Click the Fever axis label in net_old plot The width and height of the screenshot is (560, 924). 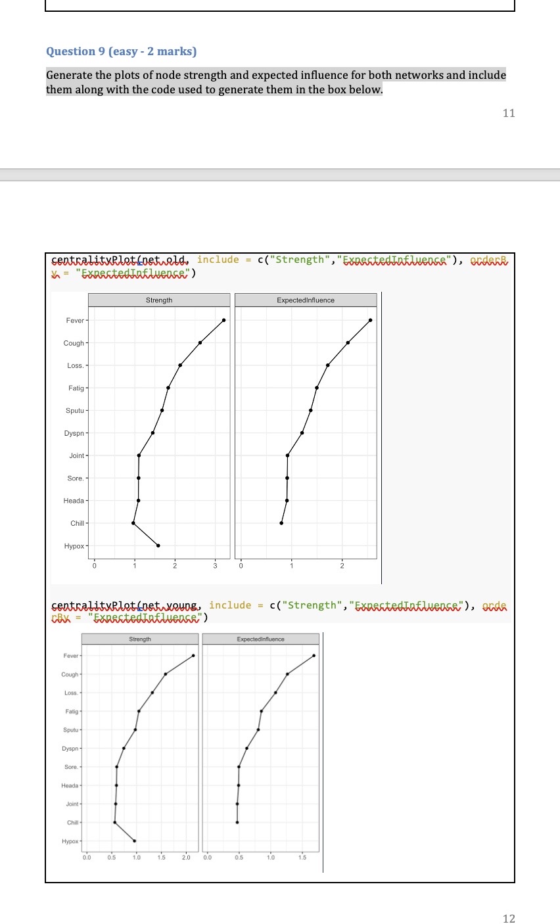click(x=75, y=320)
